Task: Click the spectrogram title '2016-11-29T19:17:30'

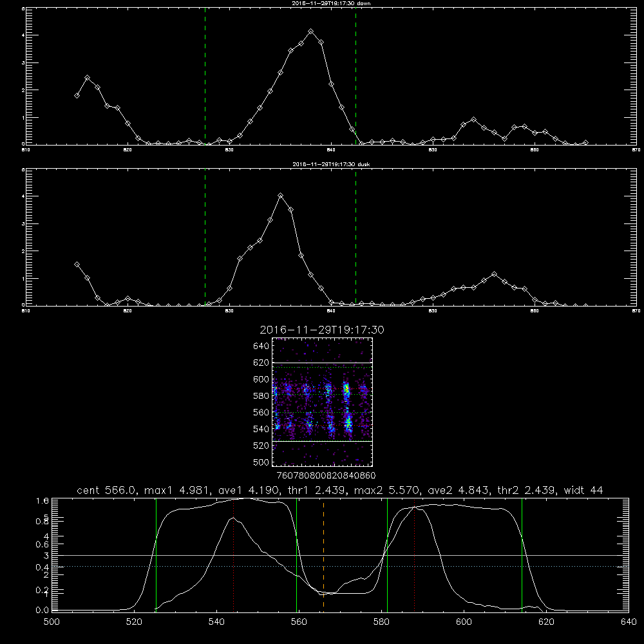Action: 322,330
